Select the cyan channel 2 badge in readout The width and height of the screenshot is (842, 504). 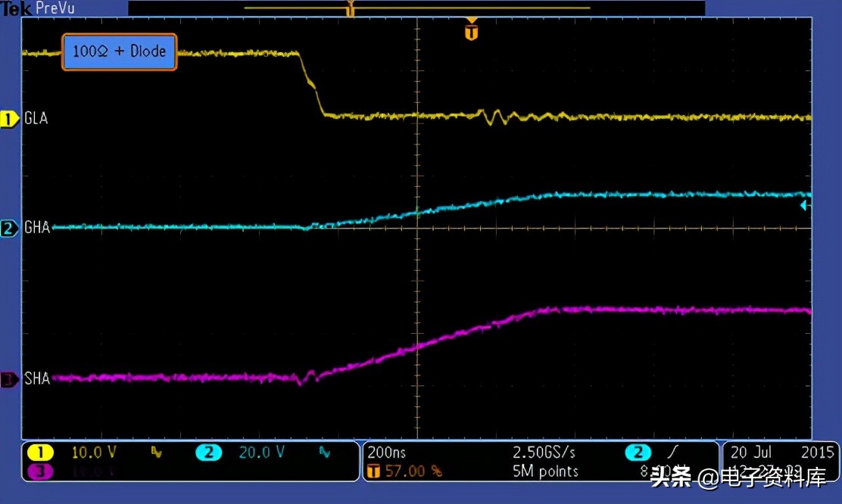click(208, 453)
